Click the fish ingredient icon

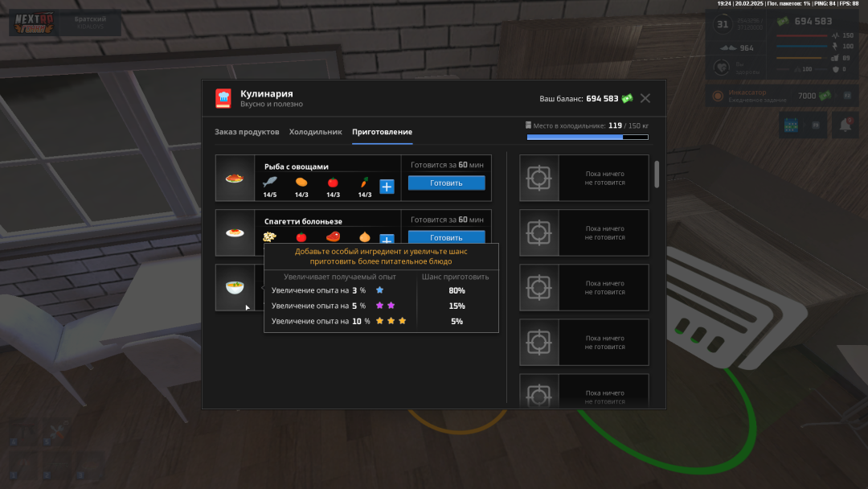(x=270, y=183)
